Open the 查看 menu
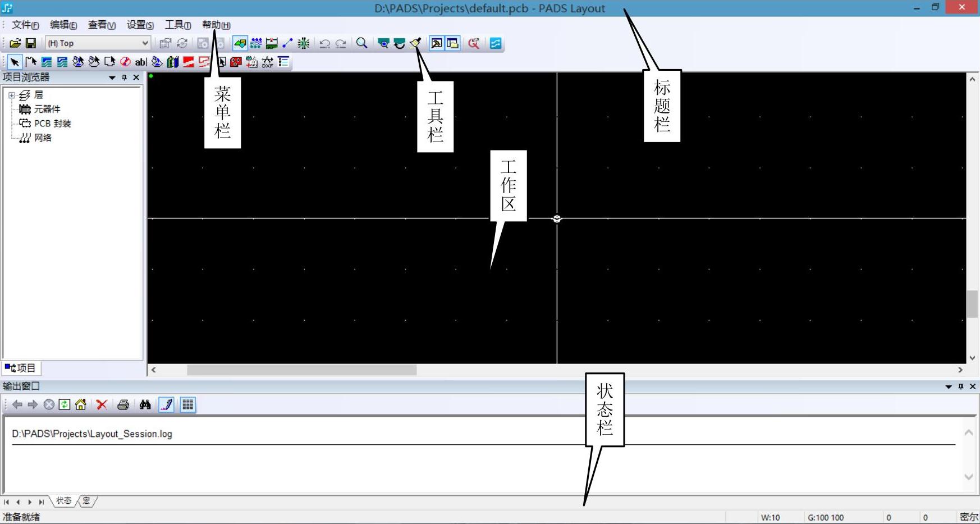Viewport: 980px width, 524px height. click(102, 25)
